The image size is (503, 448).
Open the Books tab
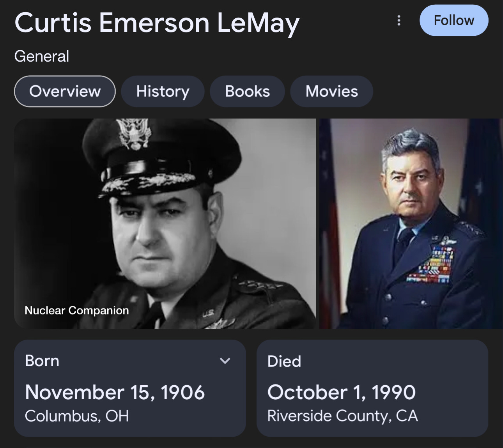[247, 91]
